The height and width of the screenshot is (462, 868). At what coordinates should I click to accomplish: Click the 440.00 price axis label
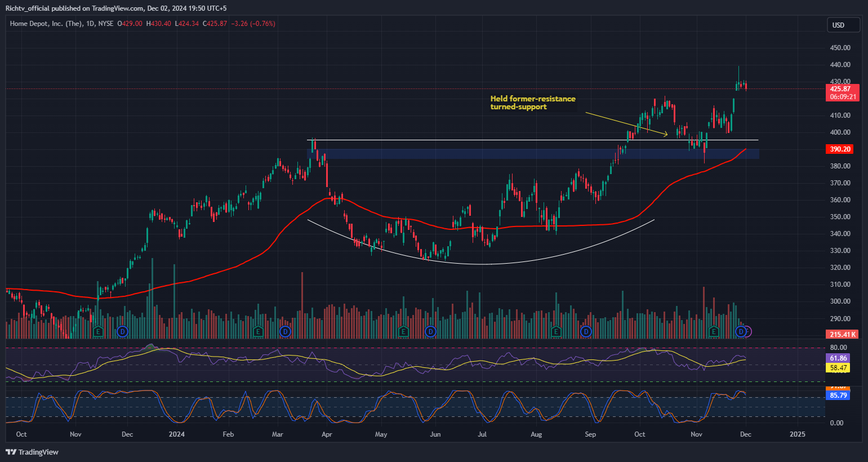pos(840,65)
